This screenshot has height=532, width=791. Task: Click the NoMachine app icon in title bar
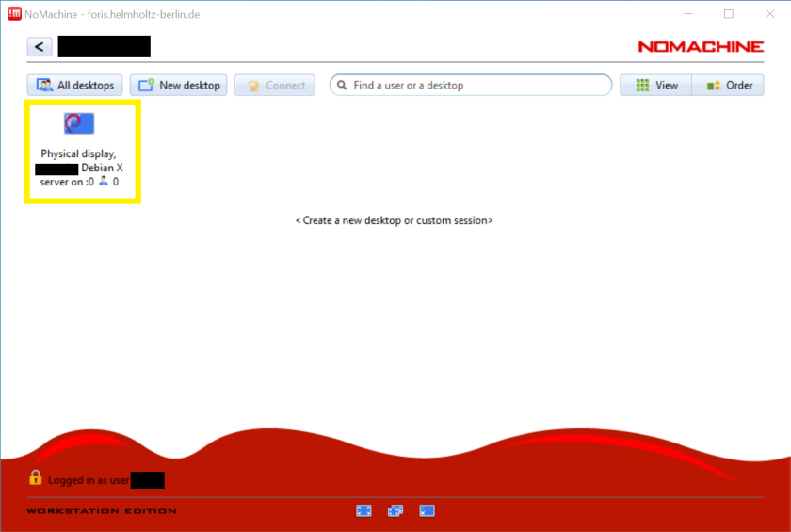[14, 14]
